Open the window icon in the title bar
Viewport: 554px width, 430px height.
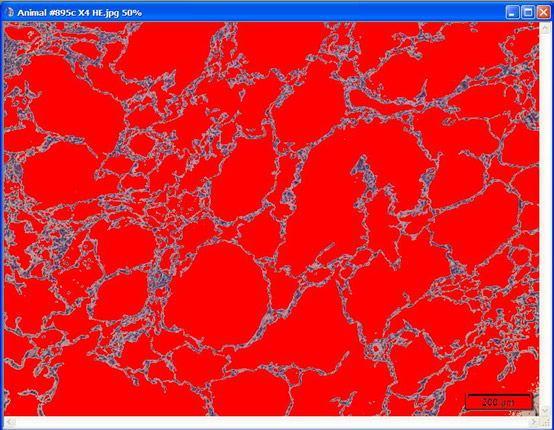click(9, 13)
